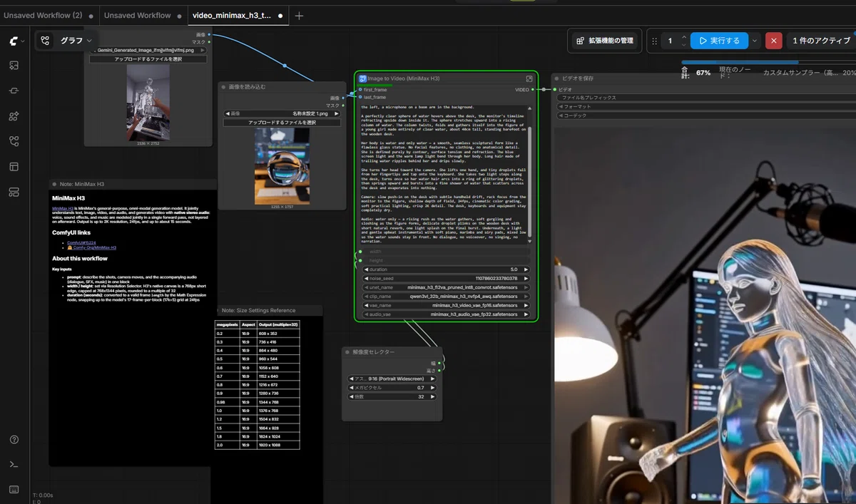Click the '1920 x 1088' table cell
The width and height of the screenshot is (856, 504).
[279, 445]
